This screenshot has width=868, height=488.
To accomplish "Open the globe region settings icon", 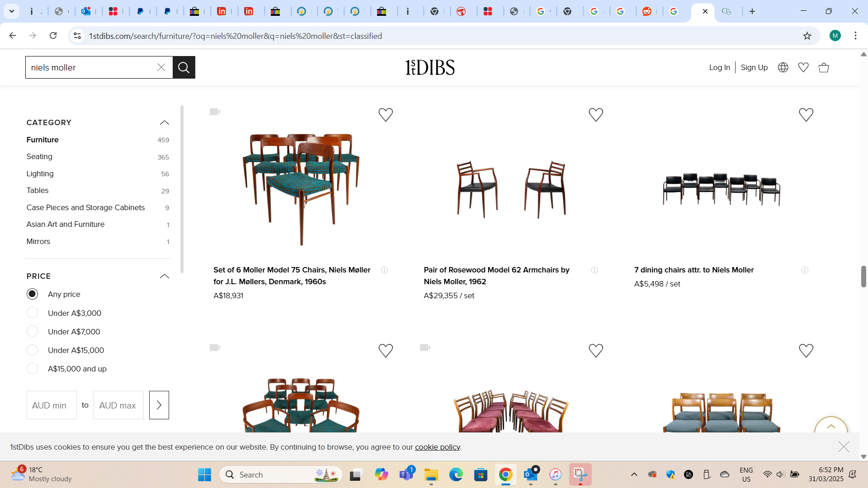I will 783,67.
